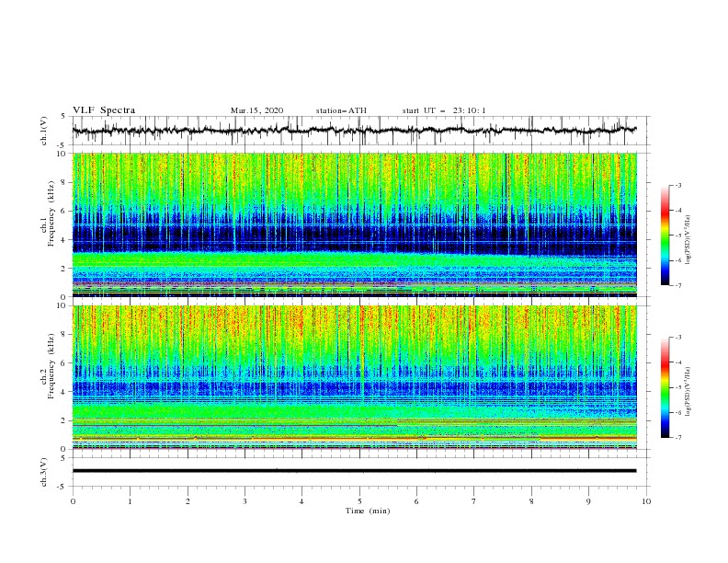Click the time axis tick label "8"
Screen dimensions: 728x563
coord(531,501)
